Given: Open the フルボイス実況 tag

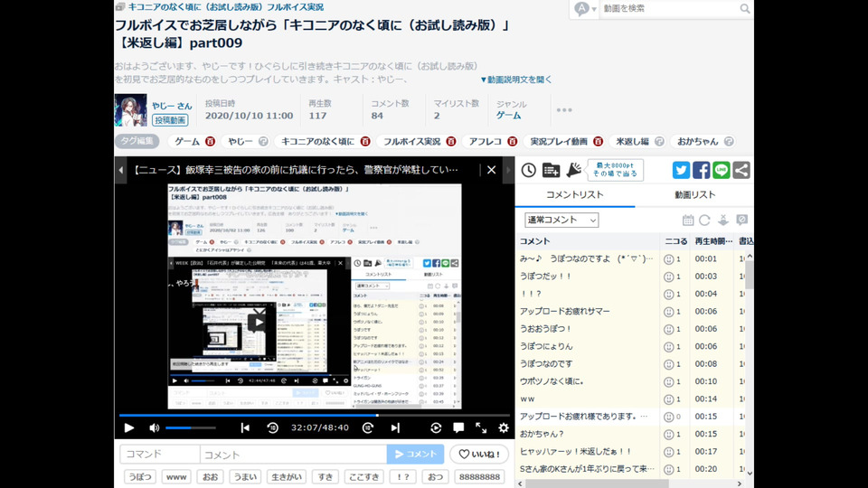Looking at the screenshot, I should [412, 142].
